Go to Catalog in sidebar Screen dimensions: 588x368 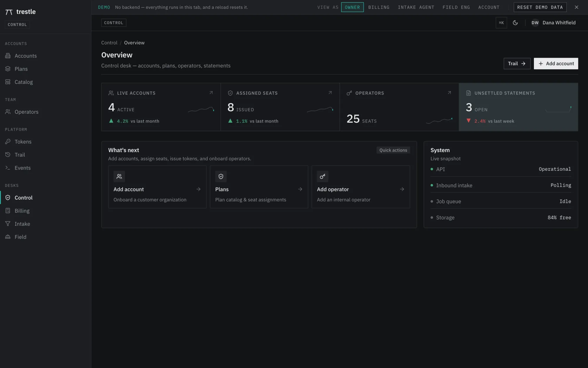[46, 82]
